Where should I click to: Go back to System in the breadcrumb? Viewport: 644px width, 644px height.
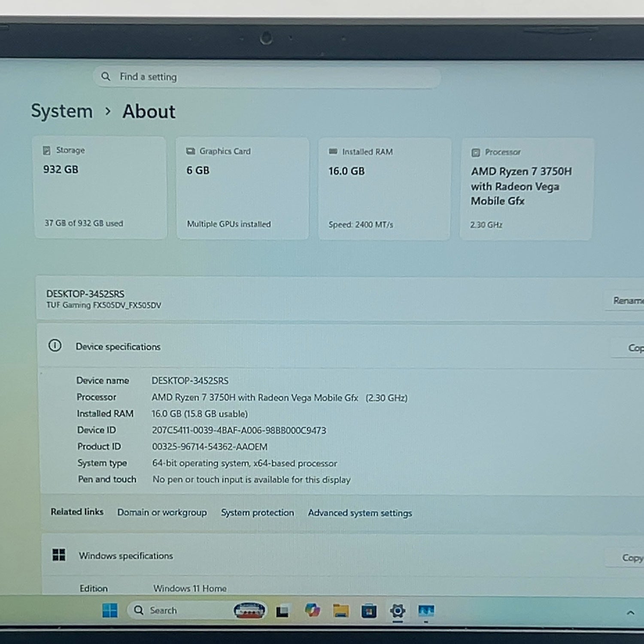coord(62,111)
